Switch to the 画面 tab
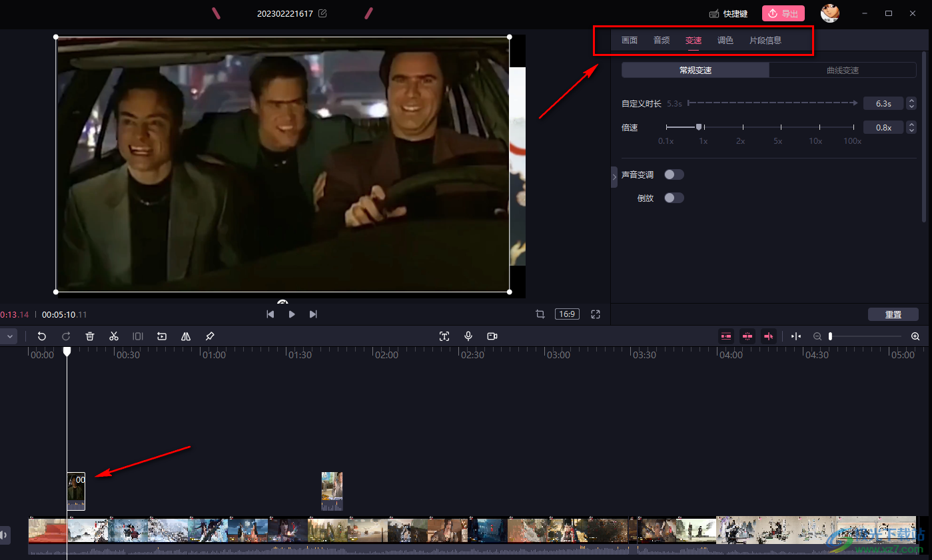This screenshot has width=932, height=560. tap(630, 40)
